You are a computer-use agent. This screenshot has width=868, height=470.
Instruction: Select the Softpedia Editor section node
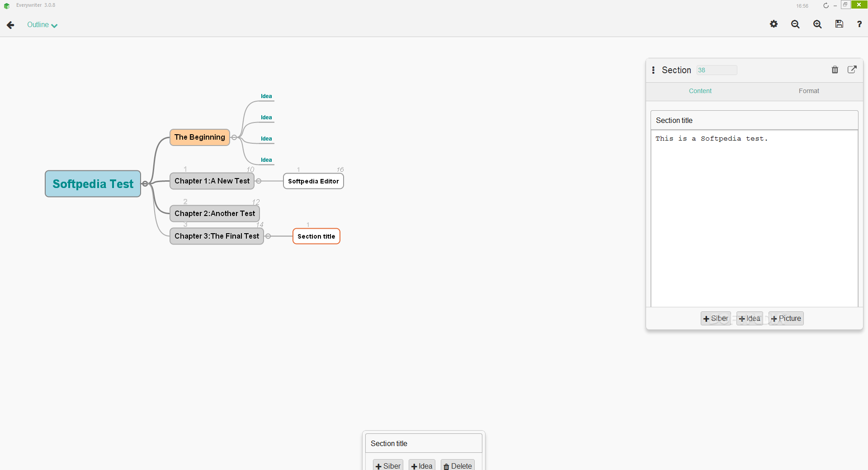pos(313,181)
